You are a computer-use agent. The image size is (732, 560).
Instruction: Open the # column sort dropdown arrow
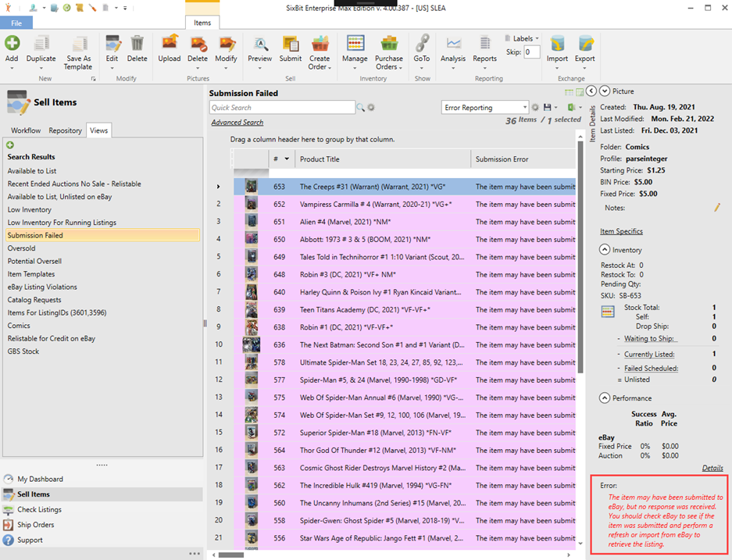[x=287, y=159]
